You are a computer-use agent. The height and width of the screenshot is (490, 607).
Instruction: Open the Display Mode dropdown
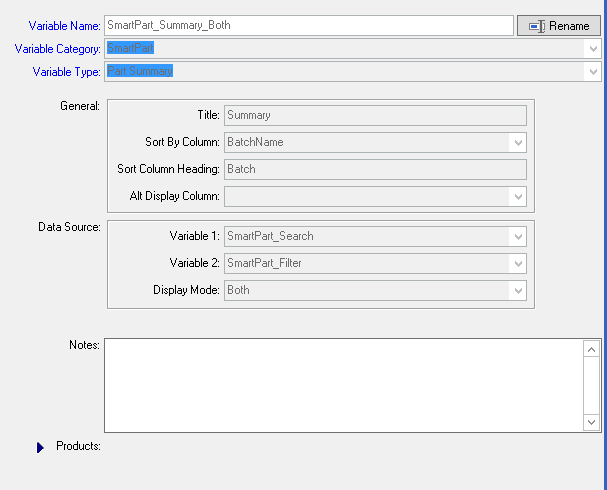click(518, 291)
